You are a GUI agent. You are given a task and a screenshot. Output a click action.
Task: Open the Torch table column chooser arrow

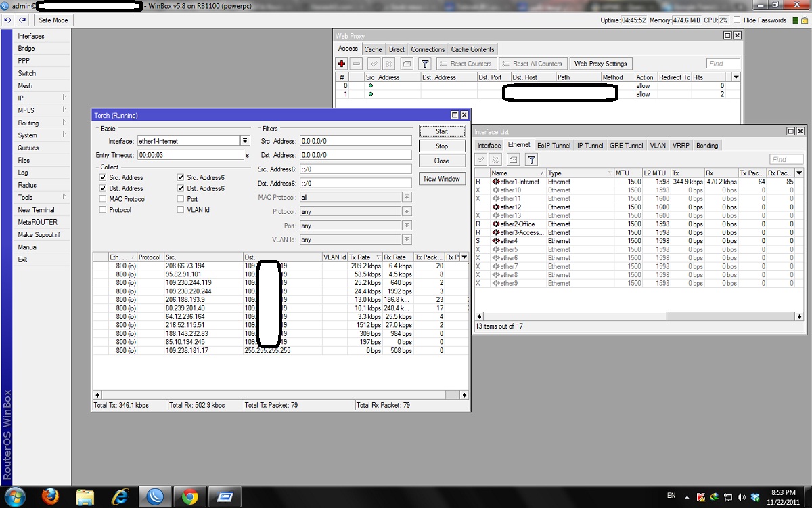[464, 257]
